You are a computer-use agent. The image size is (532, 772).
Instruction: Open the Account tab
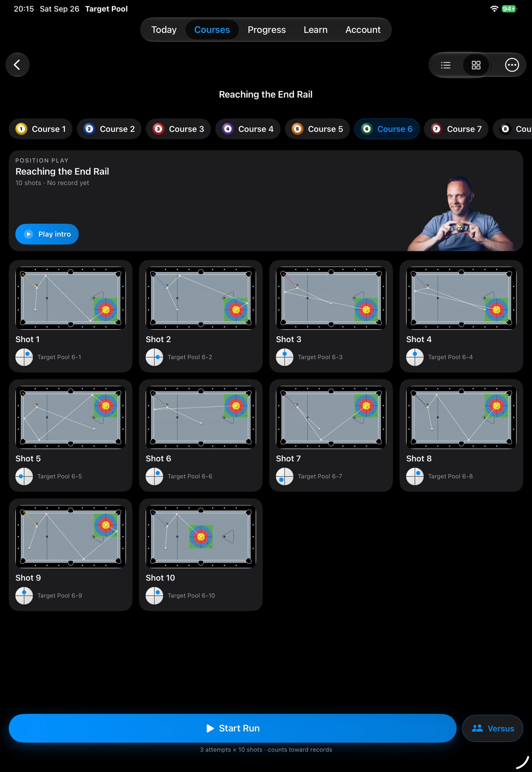[363, 30]
